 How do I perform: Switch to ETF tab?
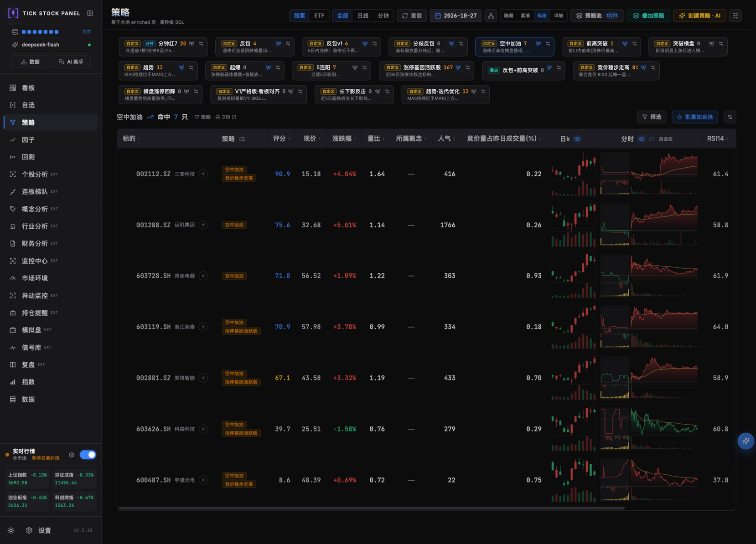coord(319,15)
